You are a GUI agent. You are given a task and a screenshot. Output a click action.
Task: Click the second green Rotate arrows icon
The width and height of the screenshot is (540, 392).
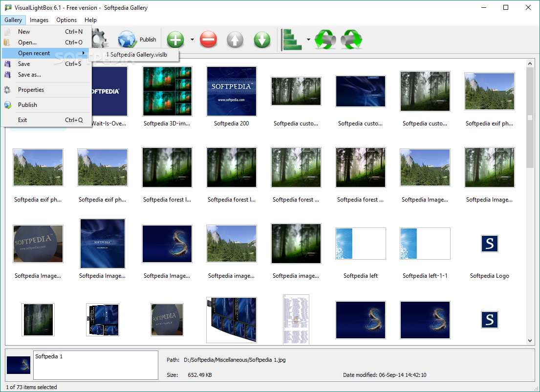pyautogui.click(x=352, y=40)
